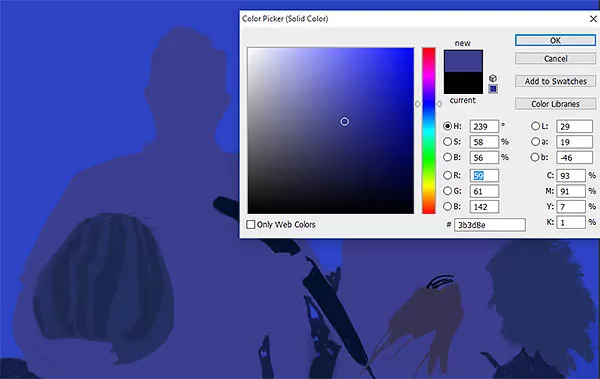Click the "Color Picker (Solid Color)" title
Screen dimensions: 600x379
pyautogui.click(x=285, y=19)
